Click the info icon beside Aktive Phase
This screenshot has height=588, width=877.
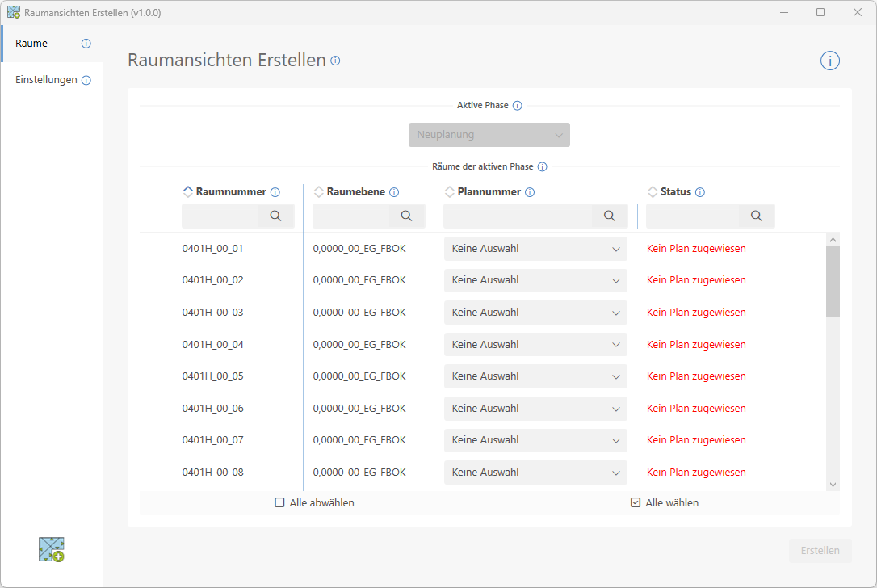(x=518, y=106)
